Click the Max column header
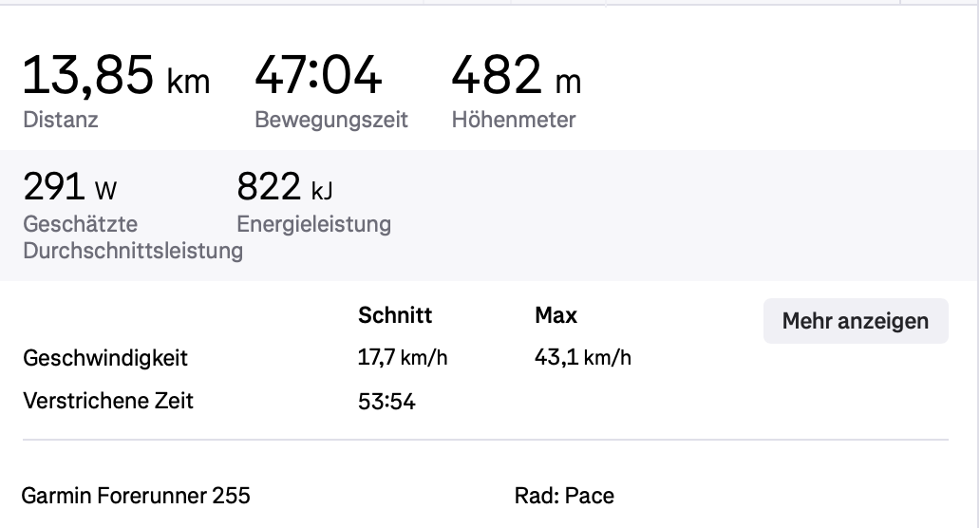Viewport: 980px width, 528px height. click(x=556, y=315)
